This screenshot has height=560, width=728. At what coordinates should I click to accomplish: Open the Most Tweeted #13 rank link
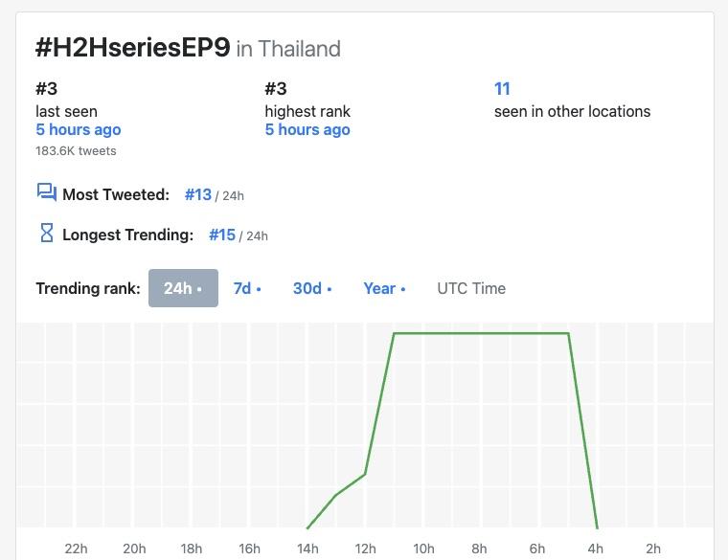(198, 194)
